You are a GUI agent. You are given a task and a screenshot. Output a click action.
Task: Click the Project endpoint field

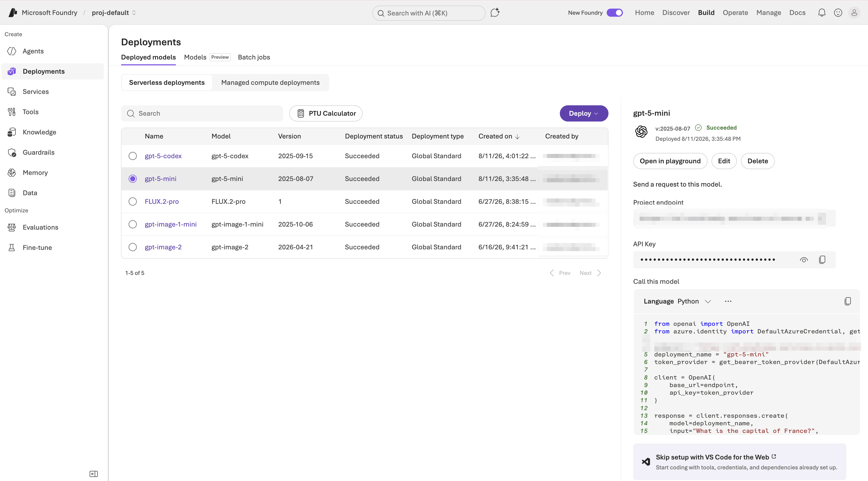click(x=734, y=219)
